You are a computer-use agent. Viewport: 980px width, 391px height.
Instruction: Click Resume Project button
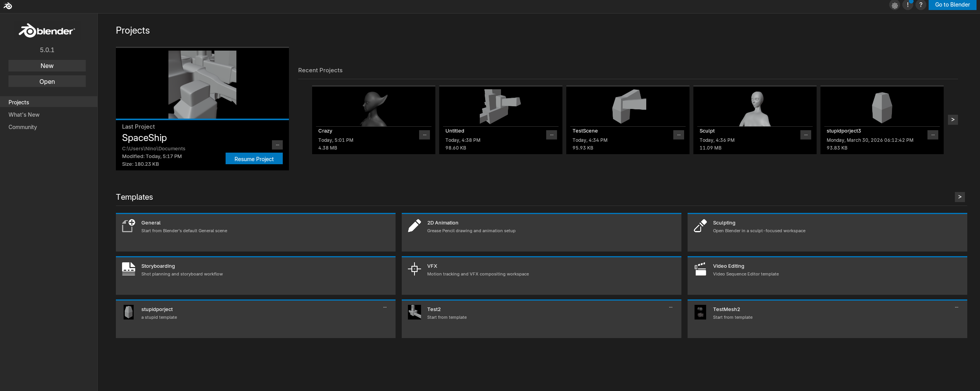pyautogui.click(x=254, y=159)
